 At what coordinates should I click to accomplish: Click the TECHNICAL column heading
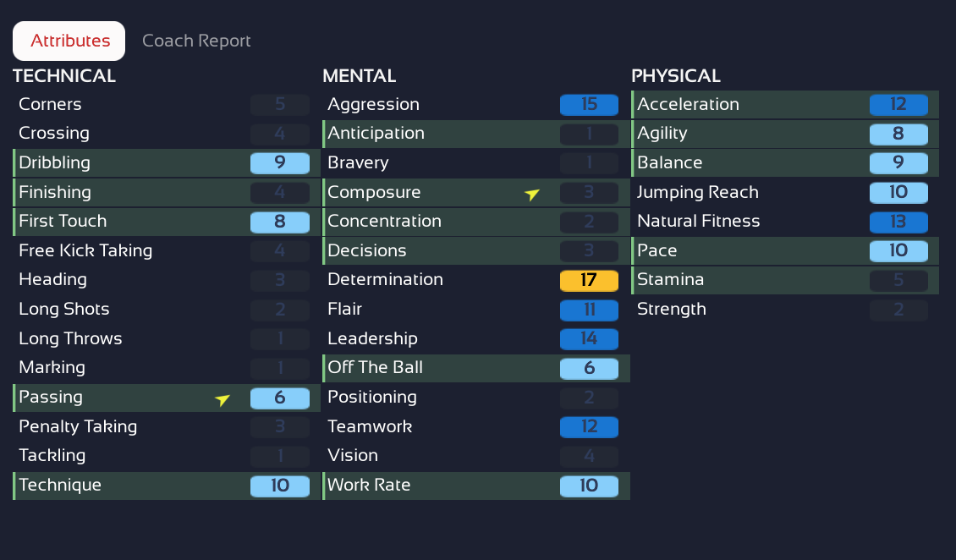pyautogui.click(x=64, y=76)
